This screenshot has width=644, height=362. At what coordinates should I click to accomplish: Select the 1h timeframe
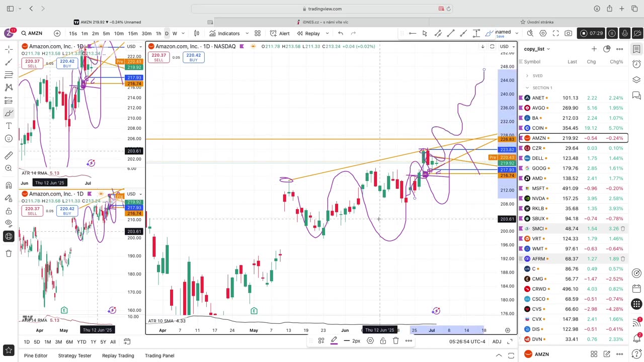tap(158, 33)
